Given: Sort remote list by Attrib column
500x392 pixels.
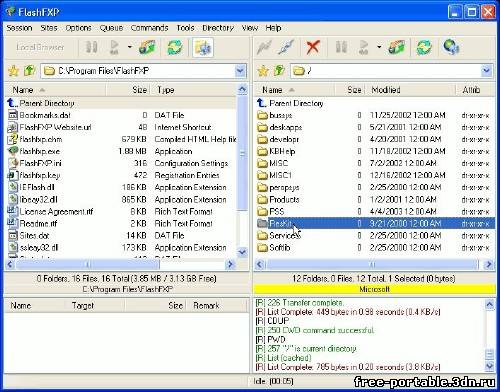Looking at the screenshot, I should point(475,90).
